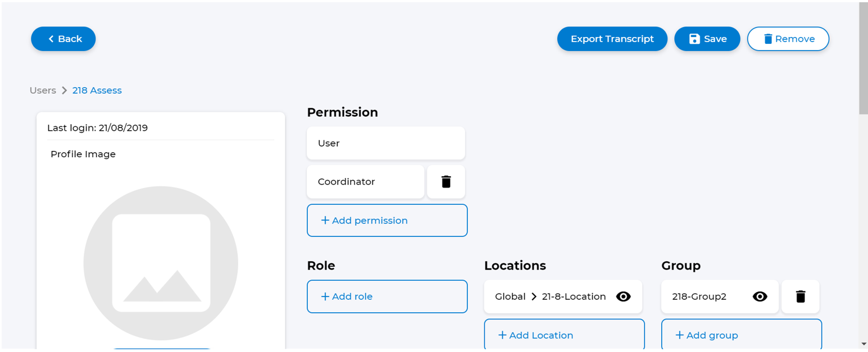This screenshot has width=868, height=352.
Task: Click the vertical scrollbar thumb
Action: point(864,59)
